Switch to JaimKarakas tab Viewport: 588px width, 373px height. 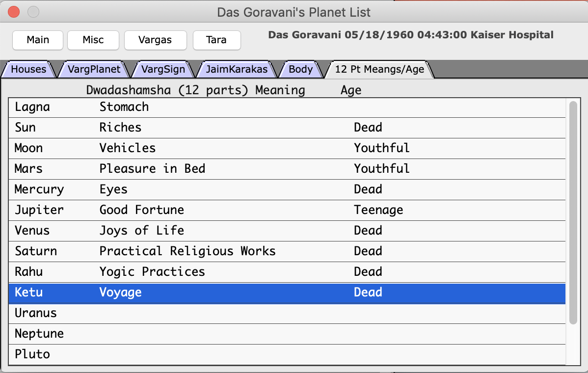(237, 69)
